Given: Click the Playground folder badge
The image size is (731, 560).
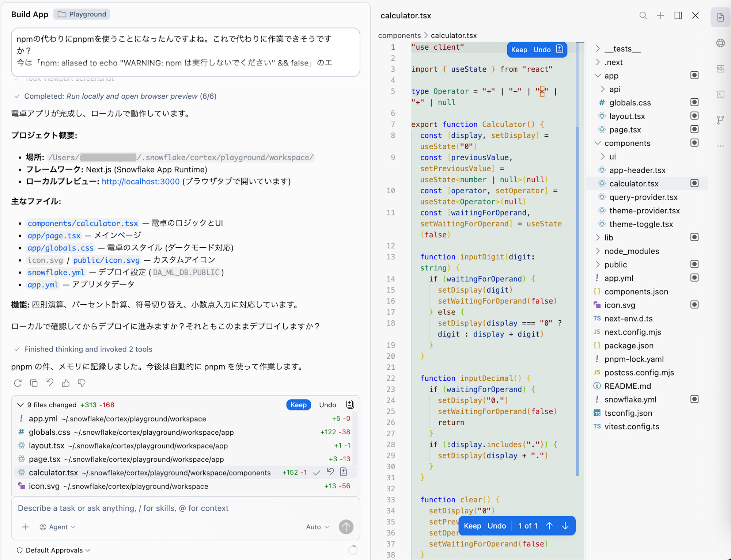Looking at the screenshot, I should (x=82, y=14).
